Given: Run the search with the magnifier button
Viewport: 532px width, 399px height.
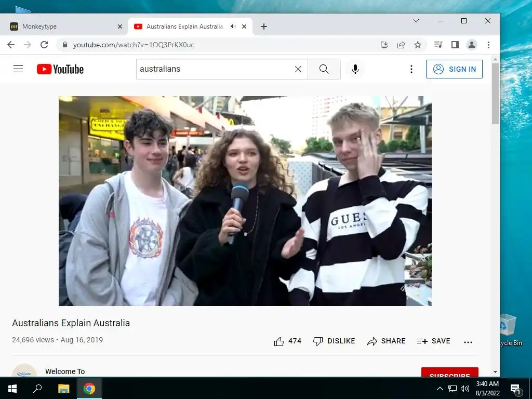Looking at the screenshot, I should coord(324,69).
